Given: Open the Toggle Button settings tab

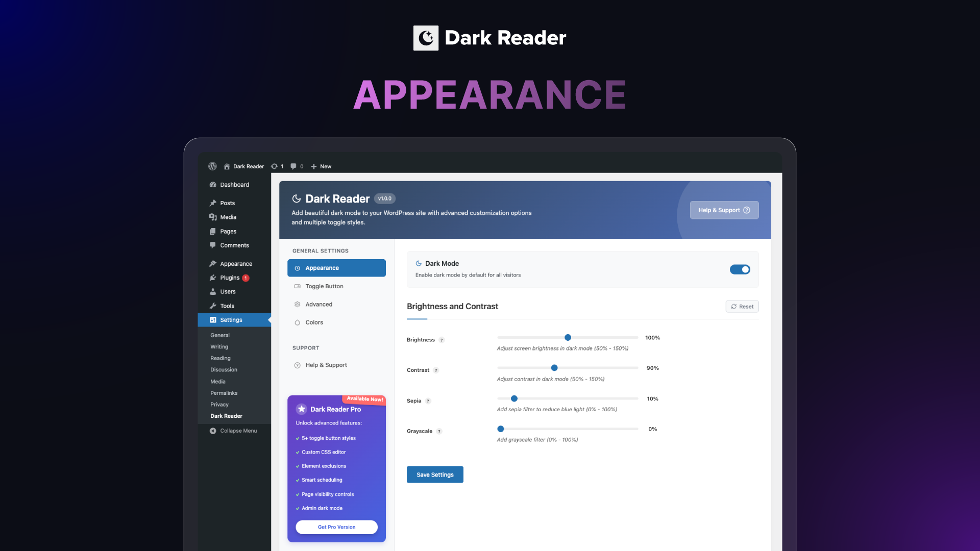Looking at the screenshot, I should 336,286.
